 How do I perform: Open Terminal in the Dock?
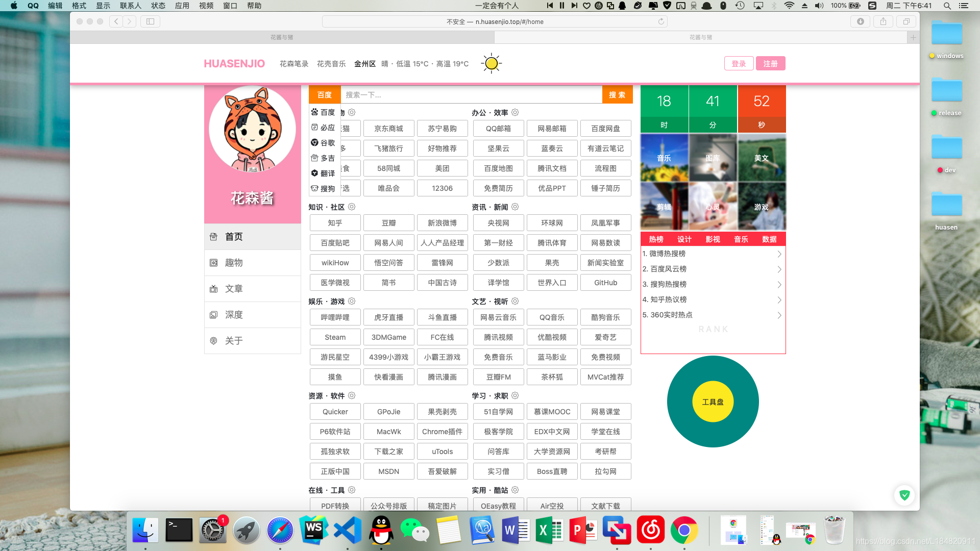179,530
